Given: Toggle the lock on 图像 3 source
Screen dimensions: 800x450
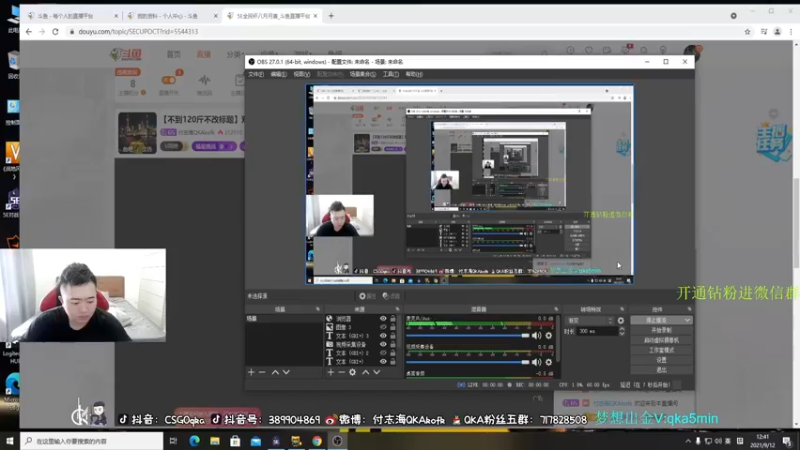Looking at the screenshot, I should 393,327.
